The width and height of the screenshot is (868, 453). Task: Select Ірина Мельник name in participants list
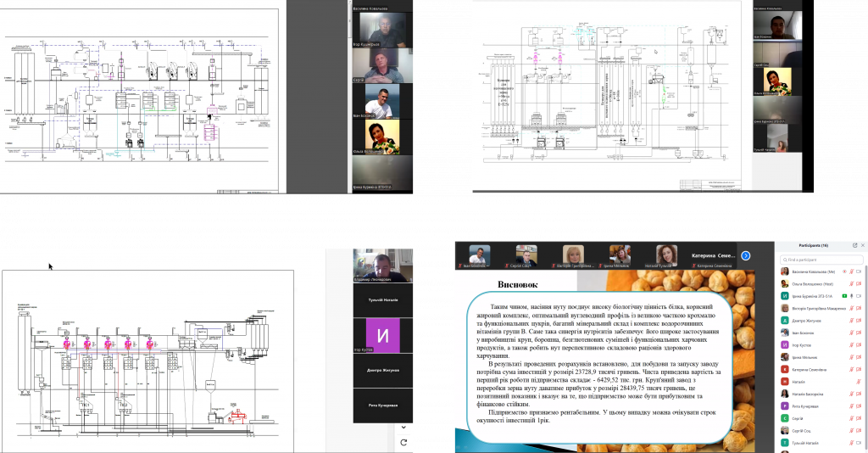point(804,357)
